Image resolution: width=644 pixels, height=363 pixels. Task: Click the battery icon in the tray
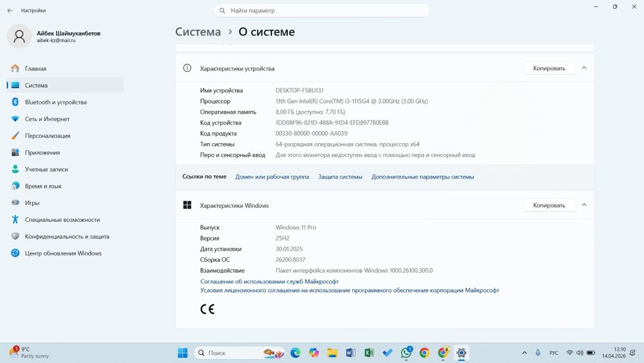591,353
